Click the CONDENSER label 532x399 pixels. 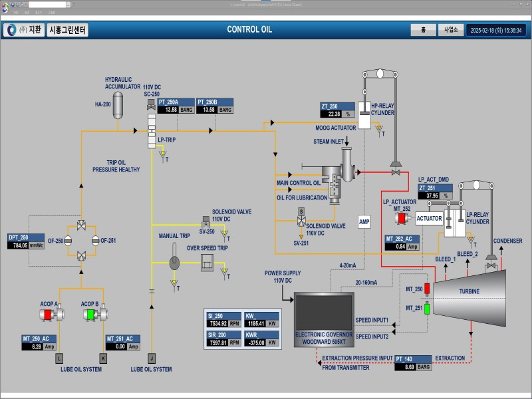[x=507, y=241]
